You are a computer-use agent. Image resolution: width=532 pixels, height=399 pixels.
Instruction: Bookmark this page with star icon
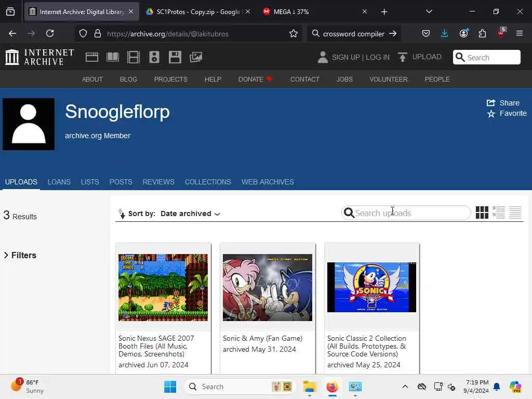coord(294,34)
